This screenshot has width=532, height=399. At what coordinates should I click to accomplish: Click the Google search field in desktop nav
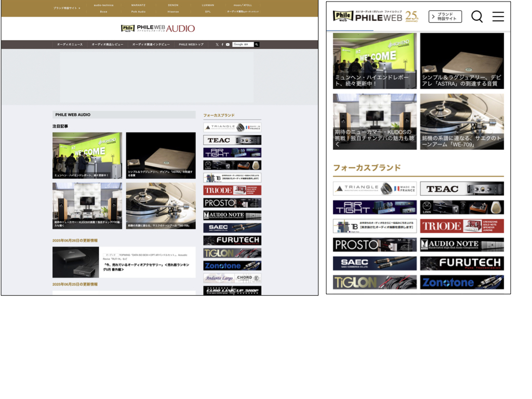[243, 45]
